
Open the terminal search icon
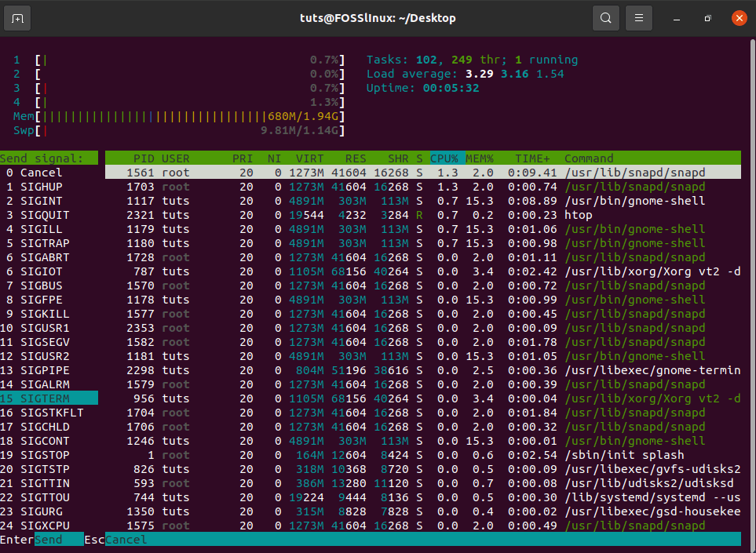tap(605, 17)
